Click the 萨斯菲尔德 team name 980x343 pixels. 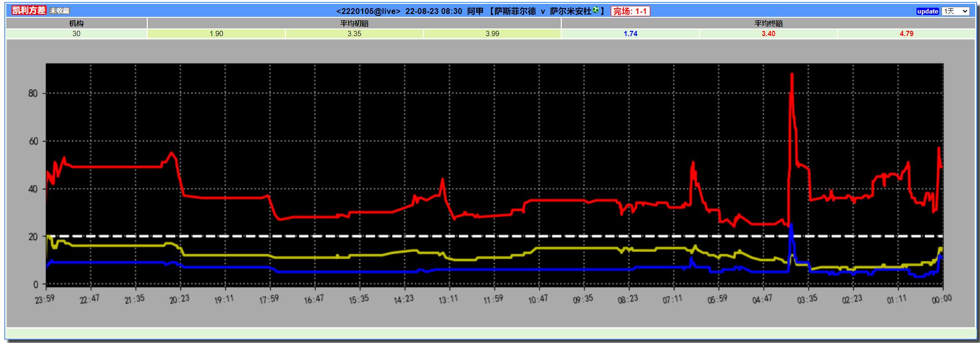point(515,11)
